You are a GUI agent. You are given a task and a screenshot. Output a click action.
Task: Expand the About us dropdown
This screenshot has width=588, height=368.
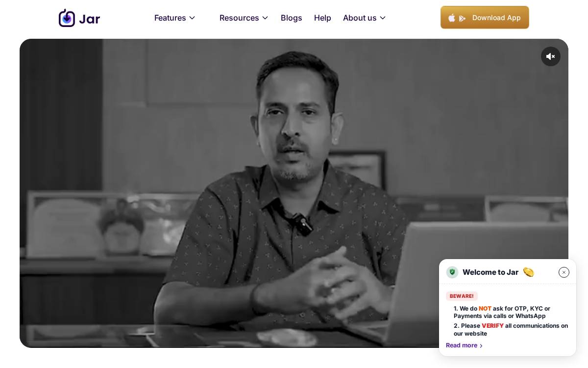point(365,18)
